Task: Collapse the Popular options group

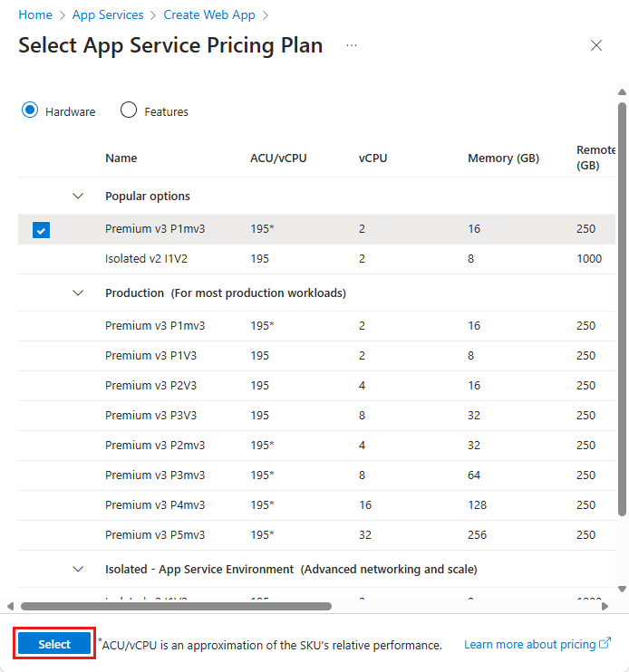Action: [78, 196]
